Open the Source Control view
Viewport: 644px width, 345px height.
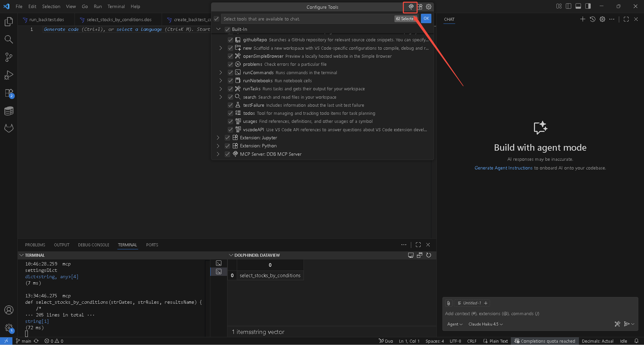pos(9,57)
